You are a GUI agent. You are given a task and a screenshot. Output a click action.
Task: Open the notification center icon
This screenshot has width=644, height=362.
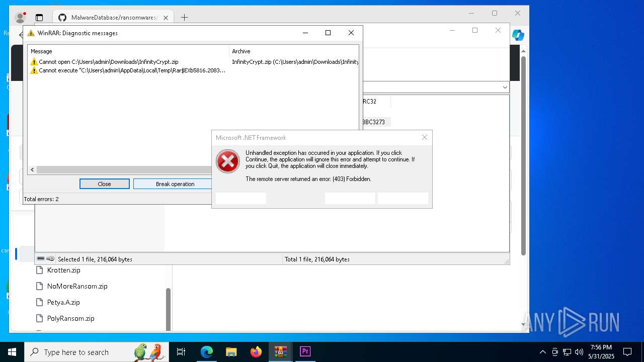click(x=627, y=352)
